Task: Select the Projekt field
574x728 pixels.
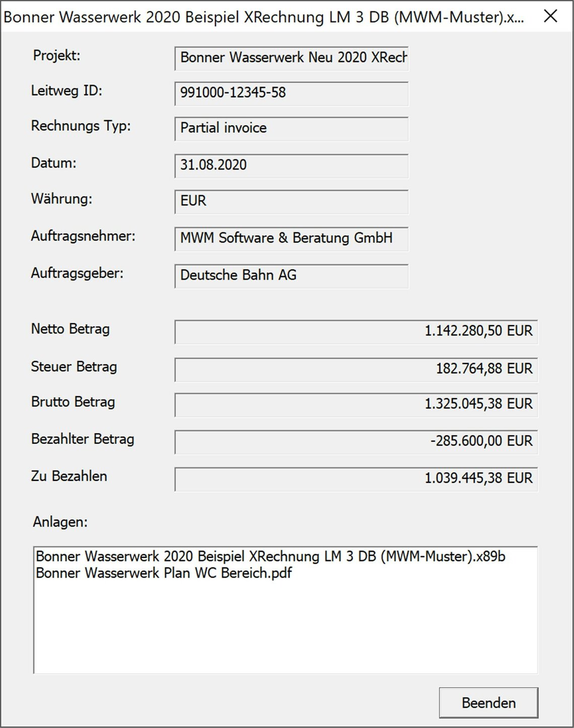Action: point(292,58)
